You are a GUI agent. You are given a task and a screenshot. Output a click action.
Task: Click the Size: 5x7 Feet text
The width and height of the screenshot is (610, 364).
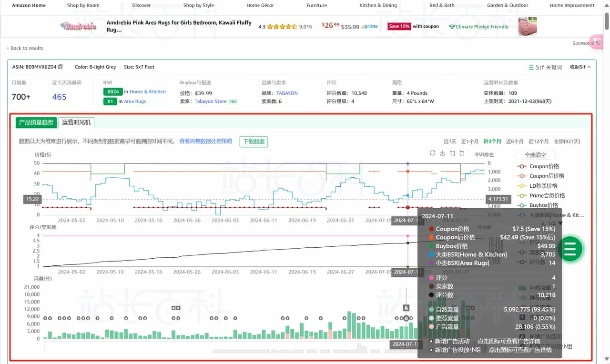[x=139, y=67]
